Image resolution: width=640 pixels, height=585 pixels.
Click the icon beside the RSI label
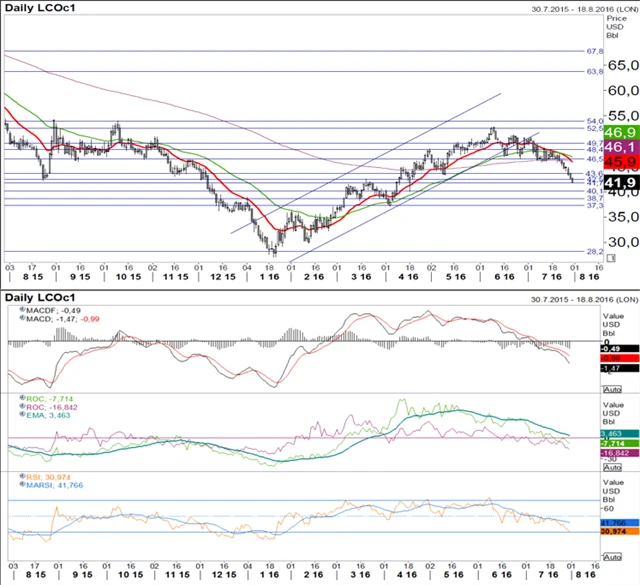coord(23,477)
